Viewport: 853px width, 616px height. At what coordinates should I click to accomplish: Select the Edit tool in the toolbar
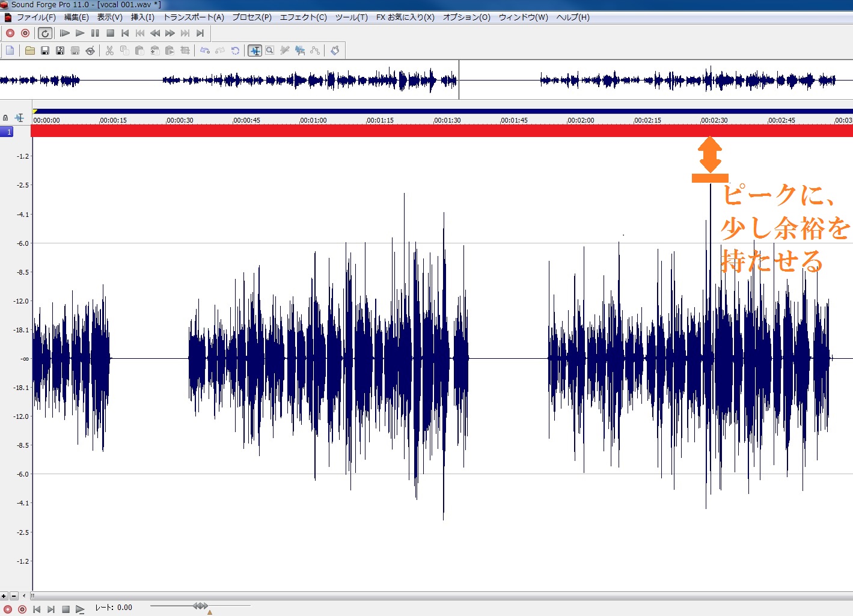coord(255,50)
